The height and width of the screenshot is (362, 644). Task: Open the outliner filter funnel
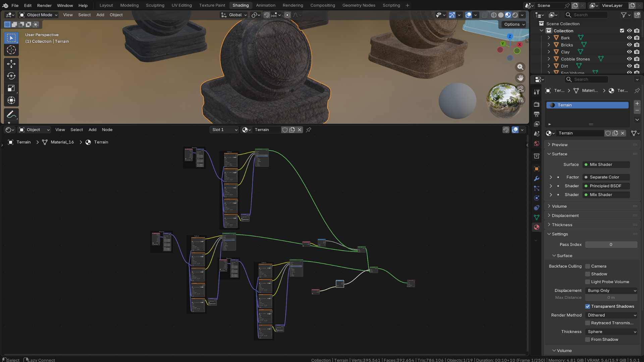click(x=624, y=15)
